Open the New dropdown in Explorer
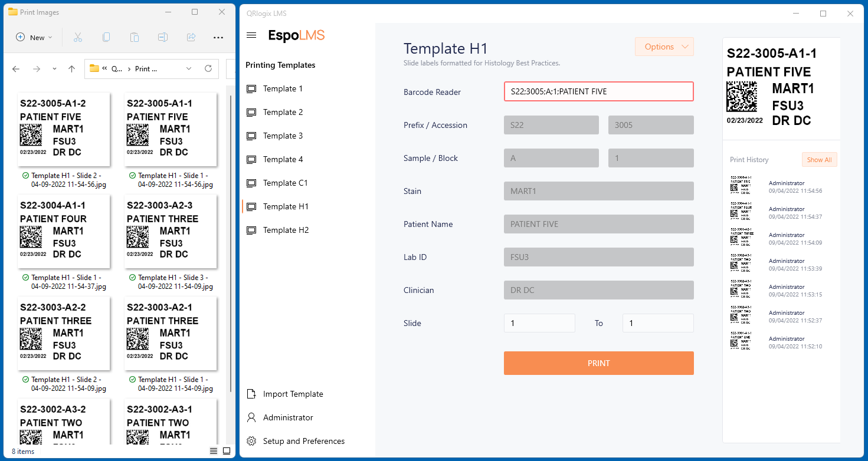 click(x=34, y=37)
